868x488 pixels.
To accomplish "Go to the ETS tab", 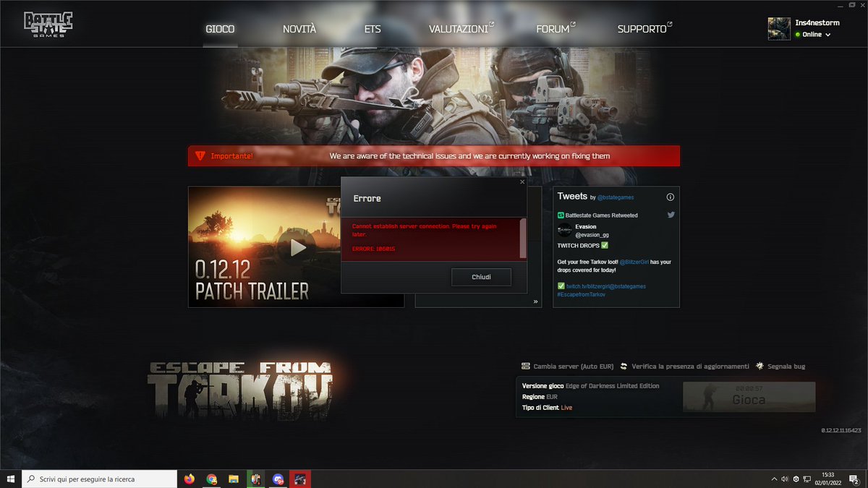I will click(x=373, y=29).
